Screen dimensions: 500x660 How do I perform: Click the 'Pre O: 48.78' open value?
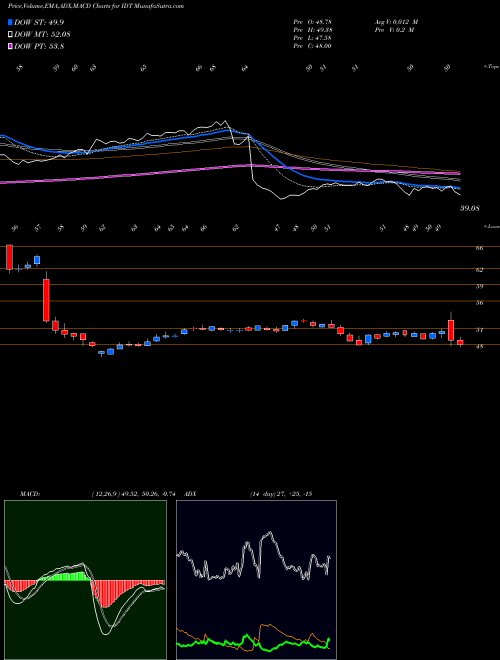point(313,21)
